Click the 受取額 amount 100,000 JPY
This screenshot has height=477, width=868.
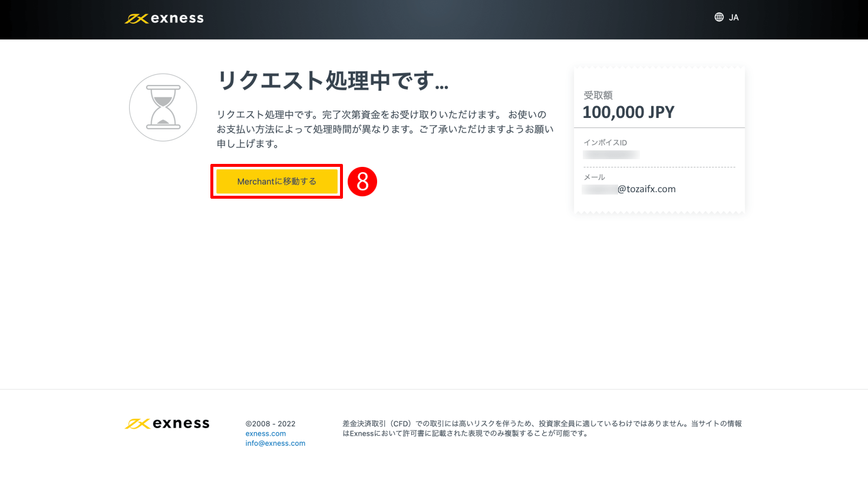coord(628,111)
